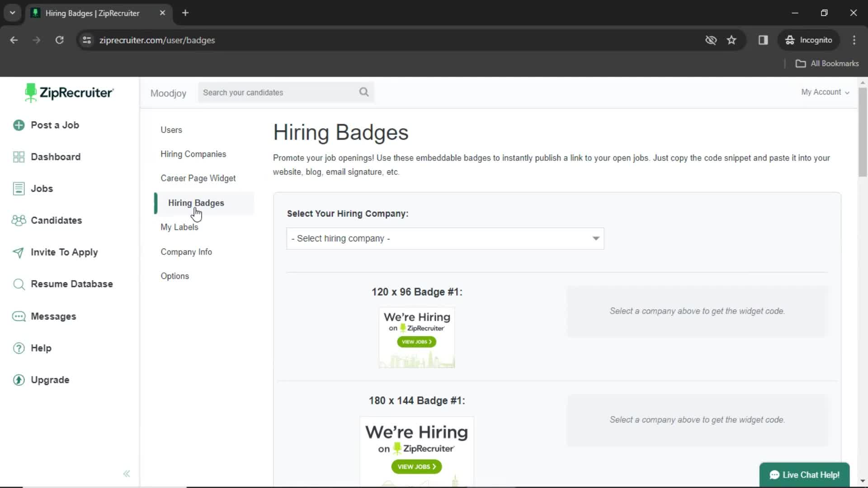This screenshot has width=868, height=488.
Task: Click the Career Page Widget menu item
Action: click(x=198, y=178)
